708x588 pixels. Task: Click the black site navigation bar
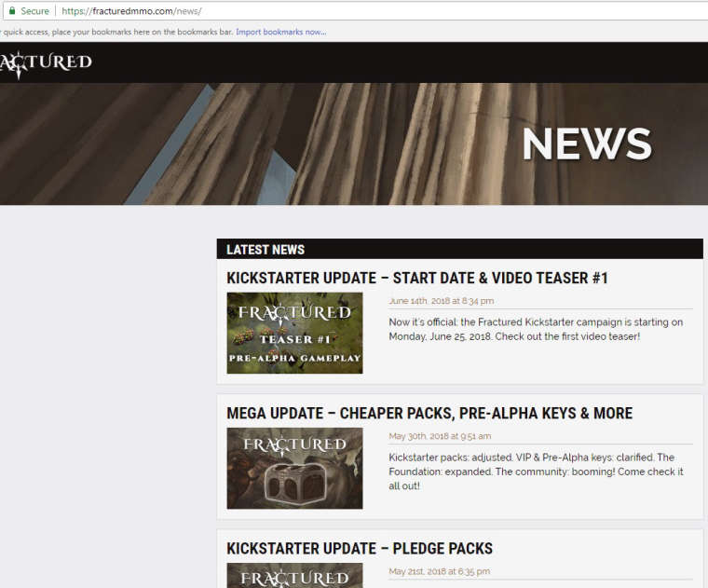coord(354,62)
